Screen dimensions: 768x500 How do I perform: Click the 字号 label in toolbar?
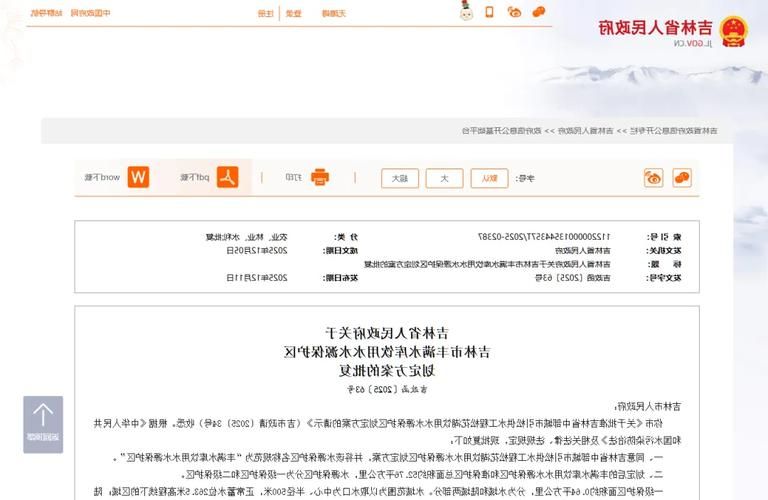525,179
